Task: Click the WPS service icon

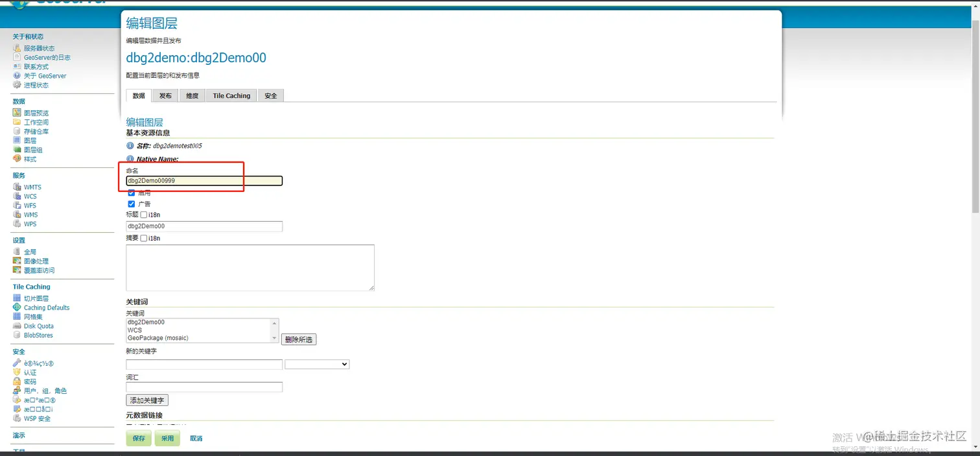Action: point(17,224)
